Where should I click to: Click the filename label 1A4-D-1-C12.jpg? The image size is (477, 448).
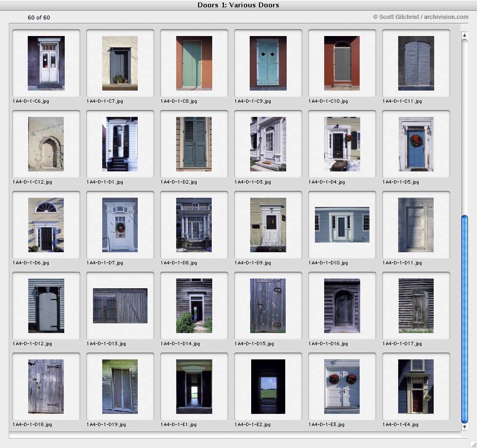[32, 182]
